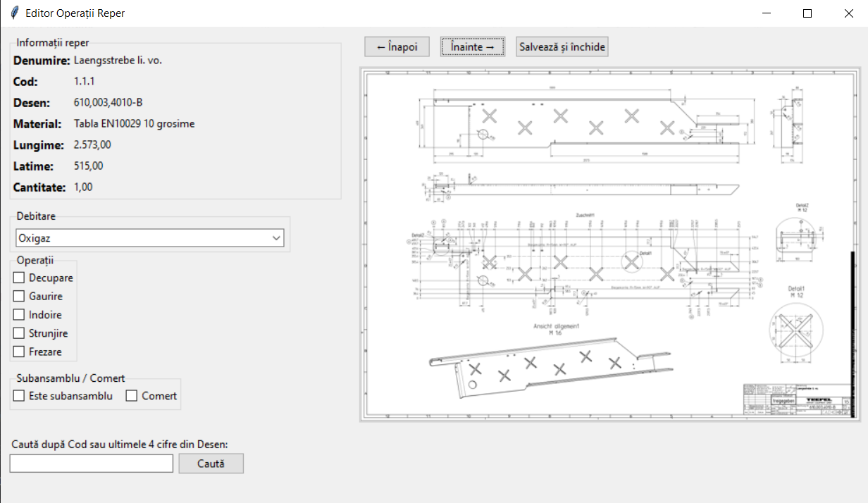Open the Debitare dropdown showing Oxigaz
Viewport: 868px width, 503px height.
point(141,238)
